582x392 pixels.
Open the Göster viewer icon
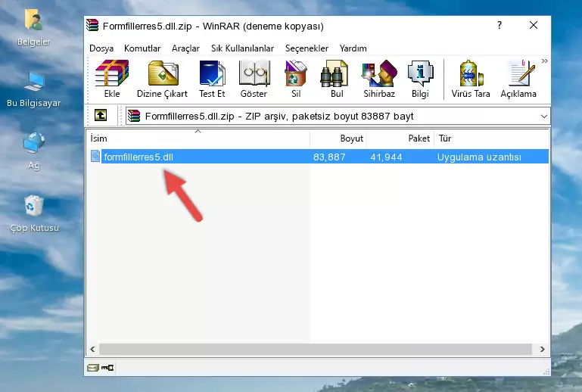pyautogui.click(x=254, y=79)
